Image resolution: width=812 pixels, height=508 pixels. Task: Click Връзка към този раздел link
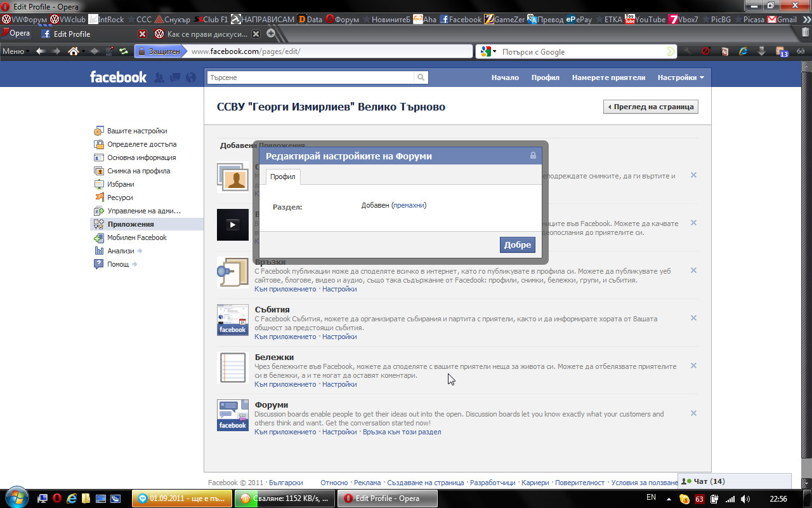[402, 432]
